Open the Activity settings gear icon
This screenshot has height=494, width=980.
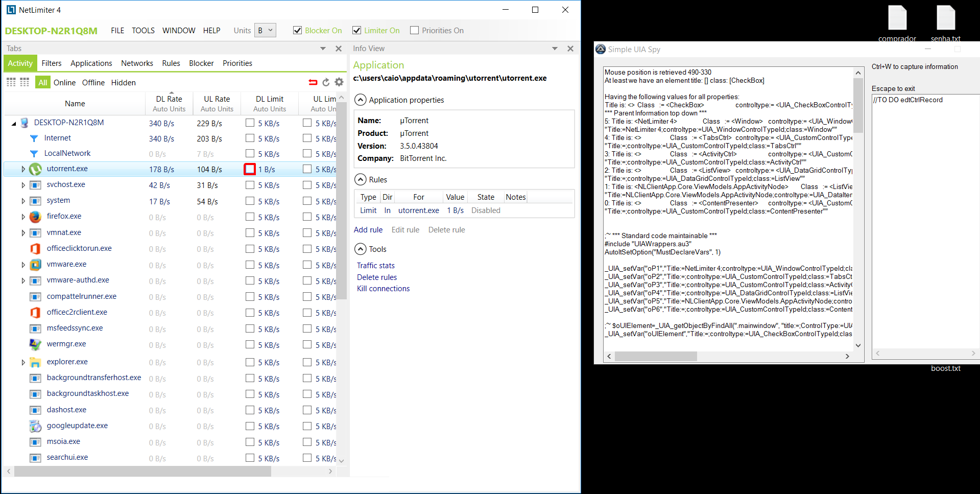339,82
